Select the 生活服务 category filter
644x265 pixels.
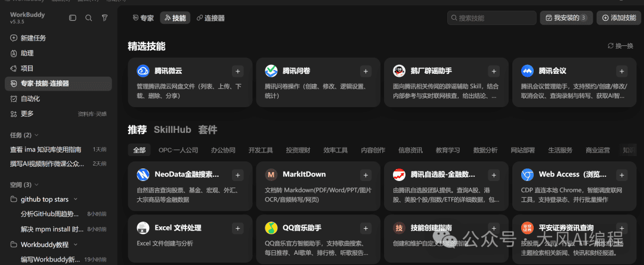click(x=560, y=150)
